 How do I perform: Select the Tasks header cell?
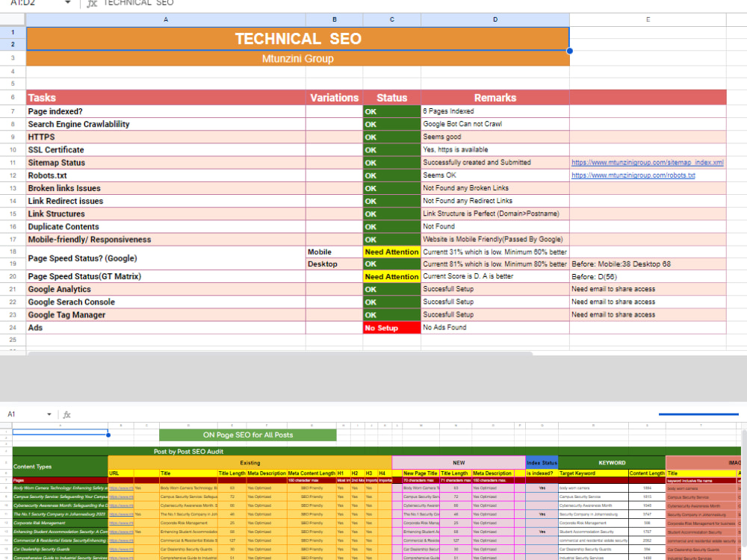(x=166, y=98)
